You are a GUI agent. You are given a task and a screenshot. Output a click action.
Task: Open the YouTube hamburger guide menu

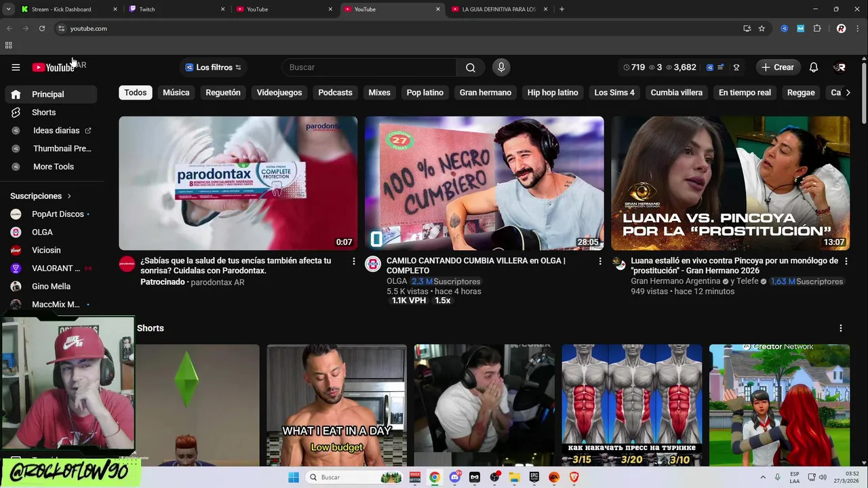tap(16, 67)
